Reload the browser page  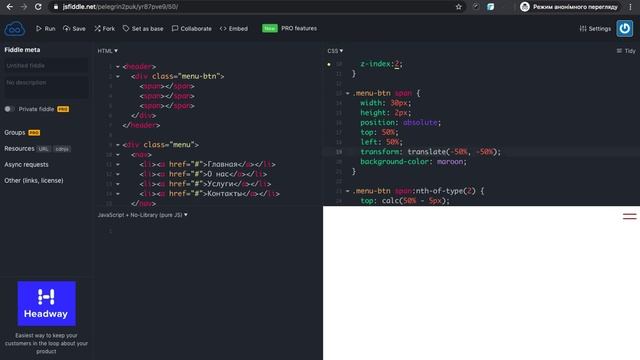[x=38, y=7]
